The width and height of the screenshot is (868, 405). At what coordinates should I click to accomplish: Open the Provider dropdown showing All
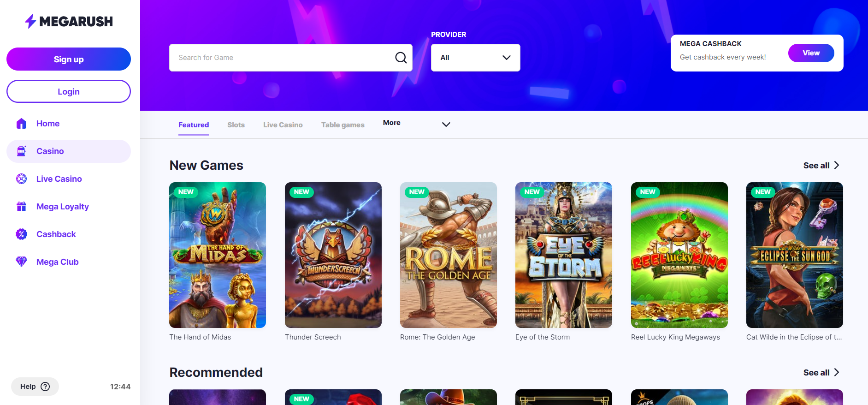(x=476, y=58)
